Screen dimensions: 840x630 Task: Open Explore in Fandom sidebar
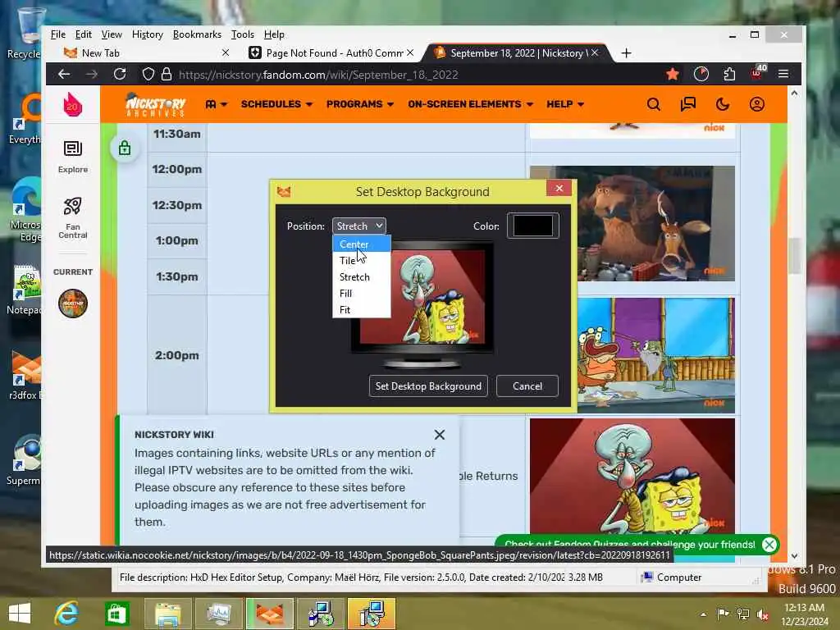[x=73, y=157]
